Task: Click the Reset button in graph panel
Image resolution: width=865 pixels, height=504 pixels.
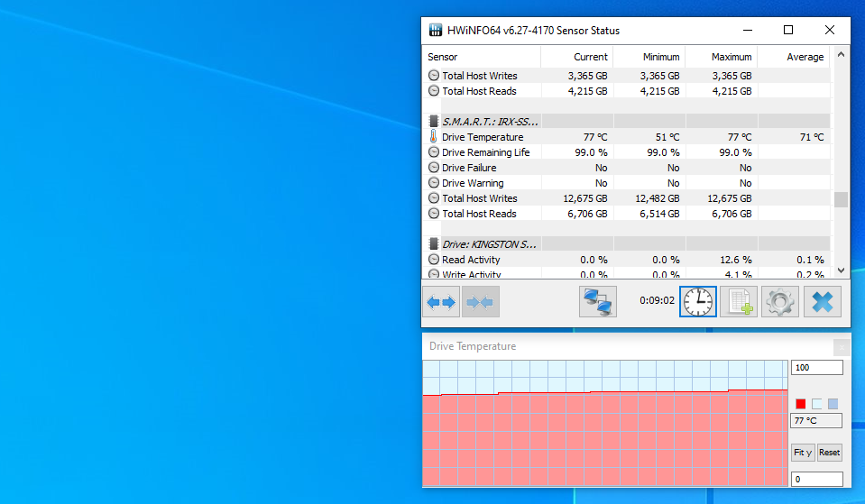Action: (x=829, y=453)
